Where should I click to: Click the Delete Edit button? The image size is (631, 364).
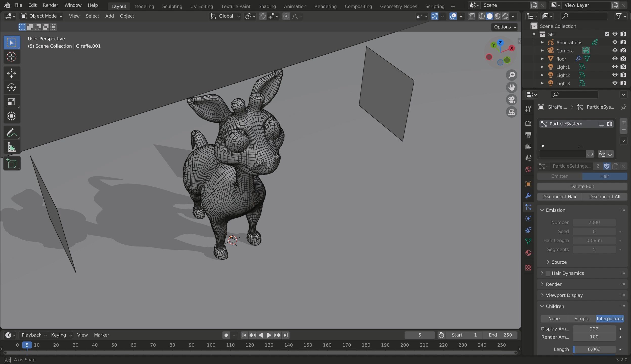point(582,187)
